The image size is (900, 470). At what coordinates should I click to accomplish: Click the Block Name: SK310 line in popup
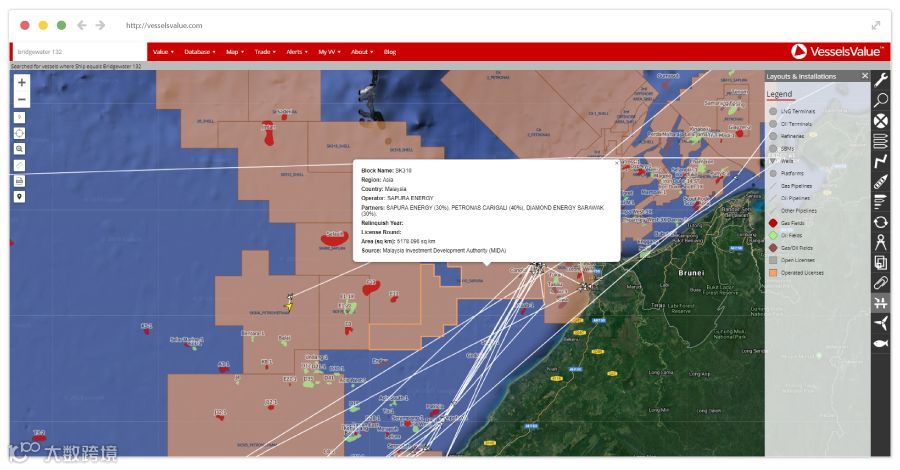point(386,170)
